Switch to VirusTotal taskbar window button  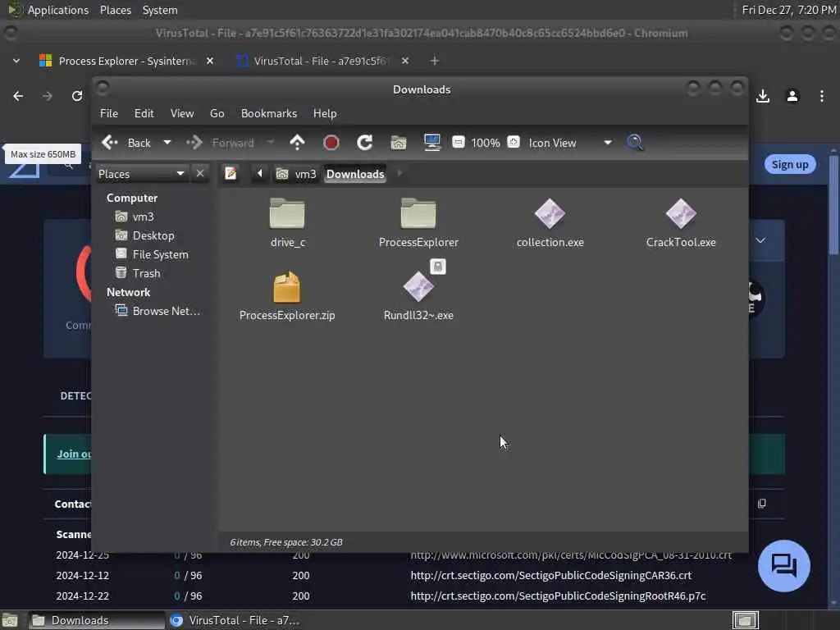click(235, 620)
